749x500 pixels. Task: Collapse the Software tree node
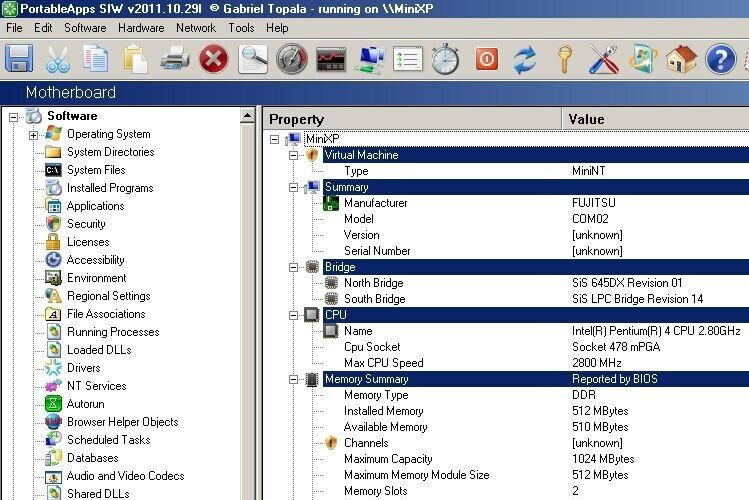13,117
